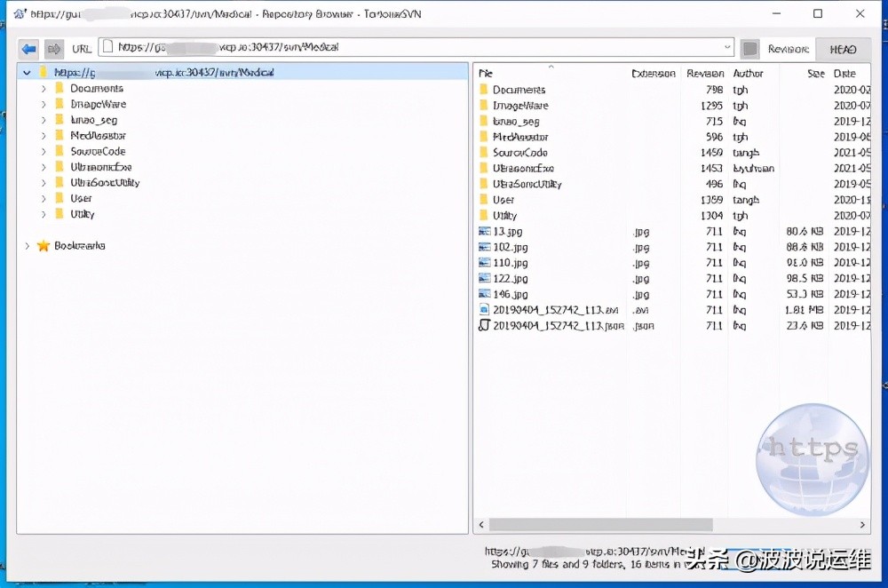Select the 110.jpg image file icon
The image size is (888, 588).
[484, 262]
